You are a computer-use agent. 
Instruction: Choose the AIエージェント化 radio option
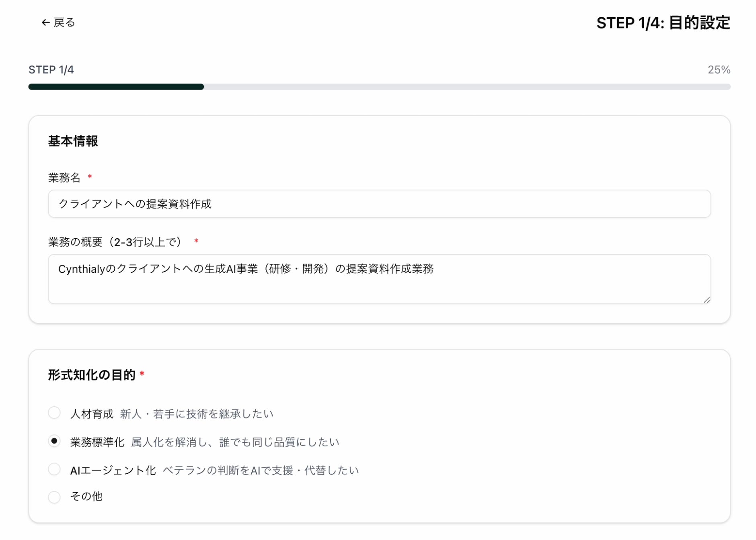coord(54,469)
